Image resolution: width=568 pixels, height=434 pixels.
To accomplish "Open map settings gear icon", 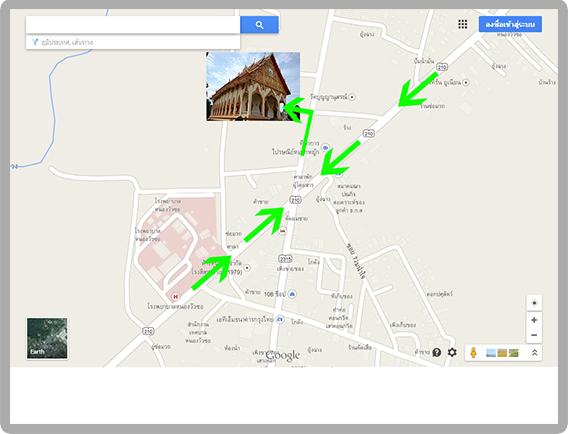I will (452, 352).
